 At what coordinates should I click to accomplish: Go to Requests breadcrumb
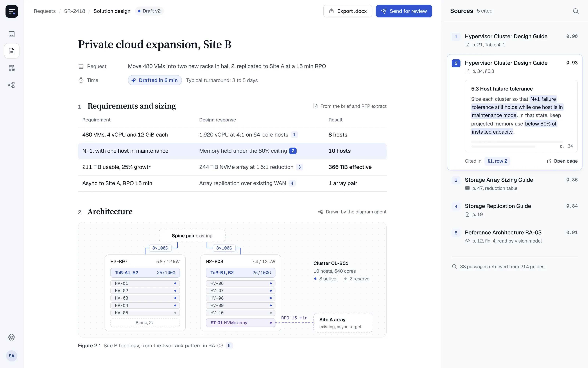(45, 11)
